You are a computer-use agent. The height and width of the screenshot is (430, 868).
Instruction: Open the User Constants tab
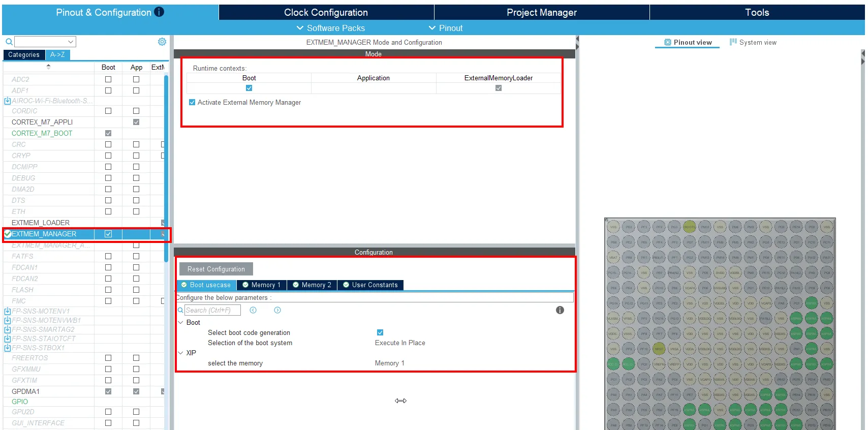370,285
